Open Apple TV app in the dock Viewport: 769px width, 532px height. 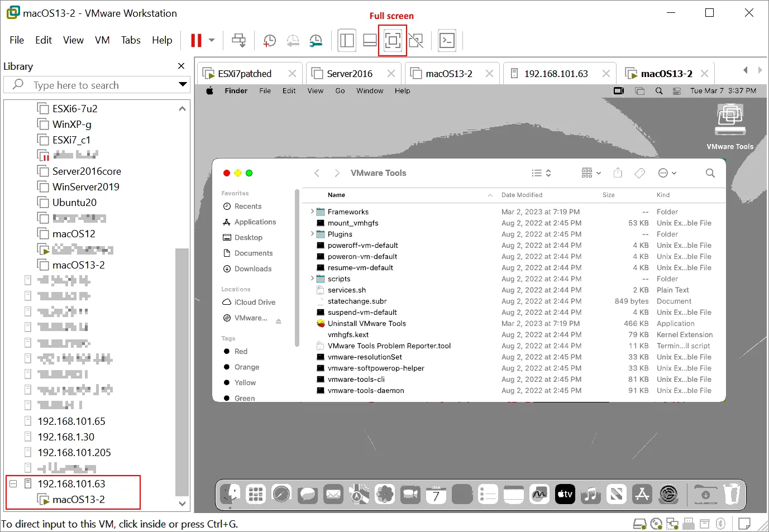[x=565, y=493]
